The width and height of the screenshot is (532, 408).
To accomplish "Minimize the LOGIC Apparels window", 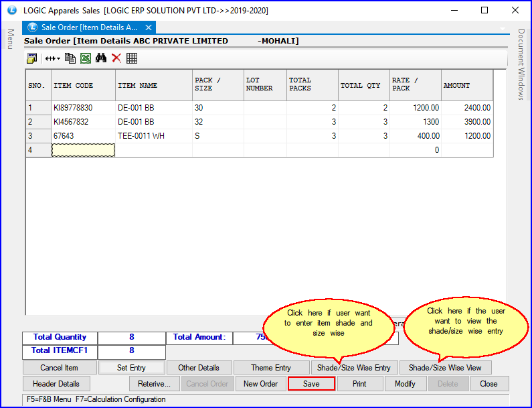I will 454,10.
